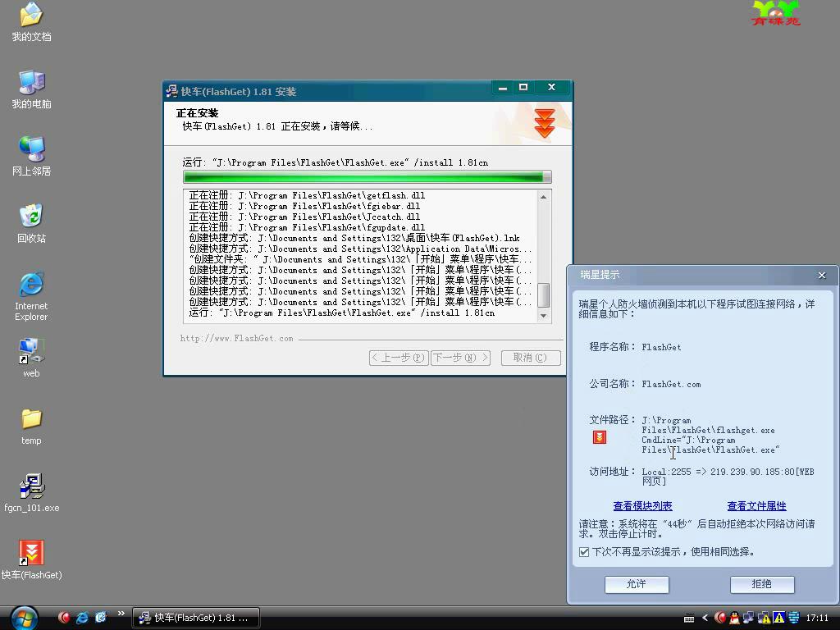The image size is (840, 630).
Task: Click the 44秒 countdown notice text
Action: pyautogui.click(x=696, y=529)
